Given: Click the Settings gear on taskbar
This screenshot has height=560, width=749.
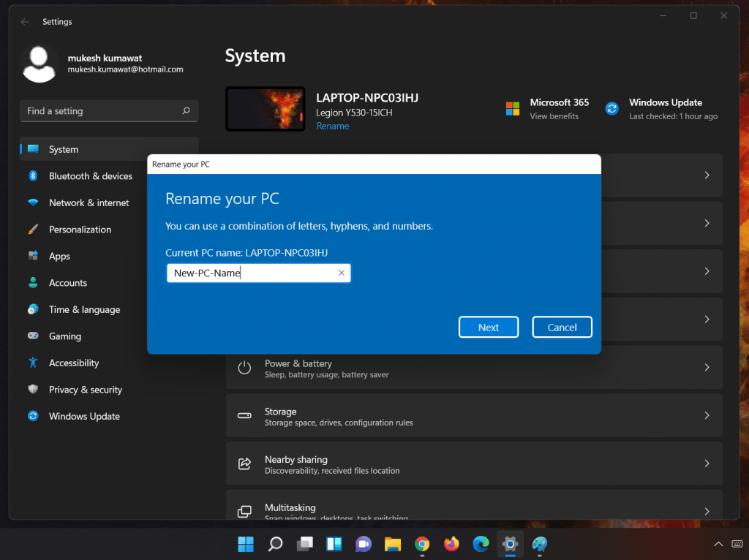Looking at the screenshot, I should click(510, 544).
